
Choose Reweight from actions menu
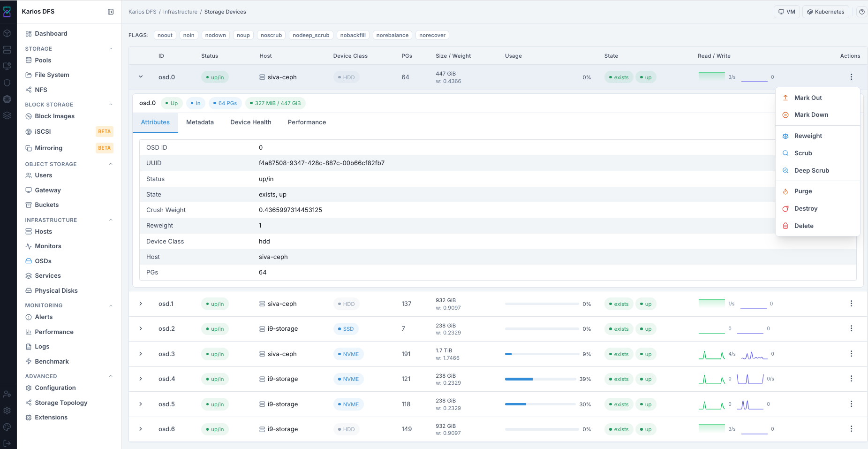tap(817, 136)
